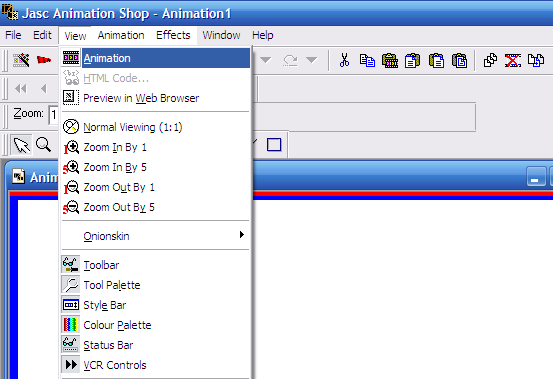Click the Copy toolbar icon

(x=367, y=60)
